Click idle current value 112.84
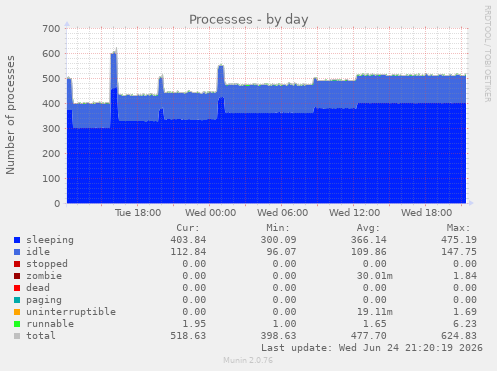Screen dimensions: 497x371 (188, 252)
